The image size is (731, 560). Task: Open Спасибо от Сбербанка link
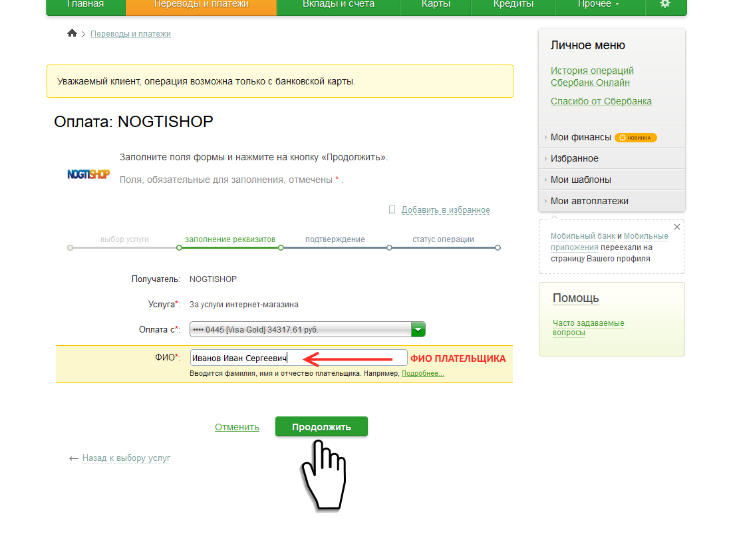pos(601,101)
